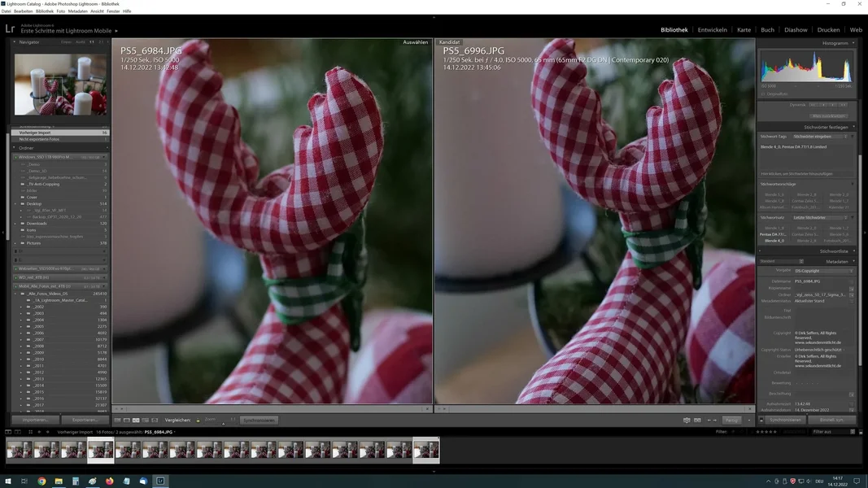Select next photo arrow in compare toolbar
This screenshot has height=488, width=868.
[x=715, y=420]
